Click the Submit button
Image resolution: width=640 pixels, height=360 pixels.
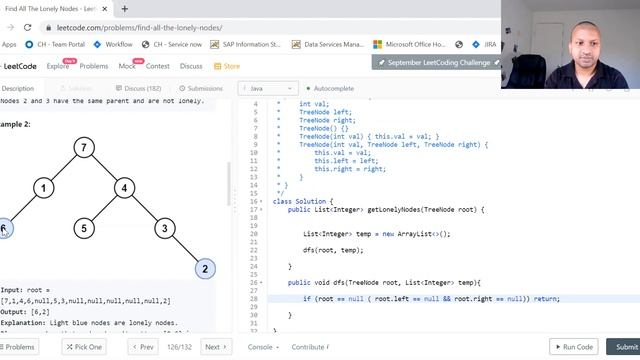(x=624, y=347)
